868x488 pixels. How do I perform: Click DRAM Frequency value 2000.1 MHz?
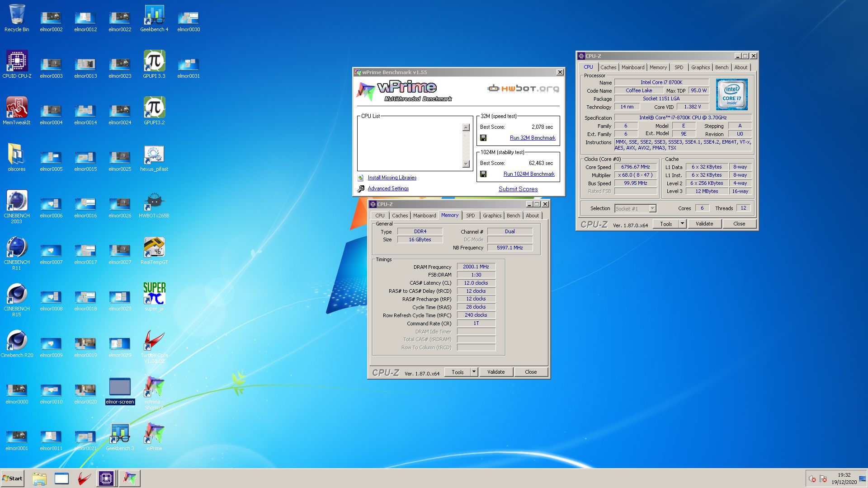tap(476, 267)
